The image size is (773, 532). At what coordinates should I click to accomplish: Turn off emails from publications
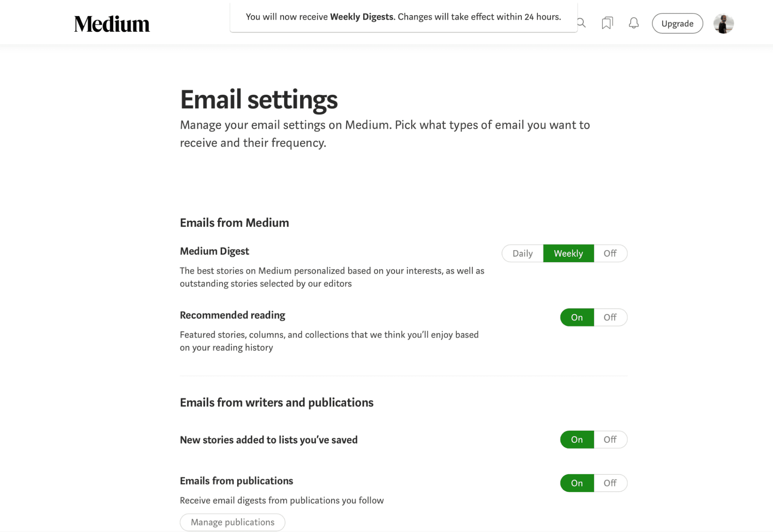click(x=610, y=483)
